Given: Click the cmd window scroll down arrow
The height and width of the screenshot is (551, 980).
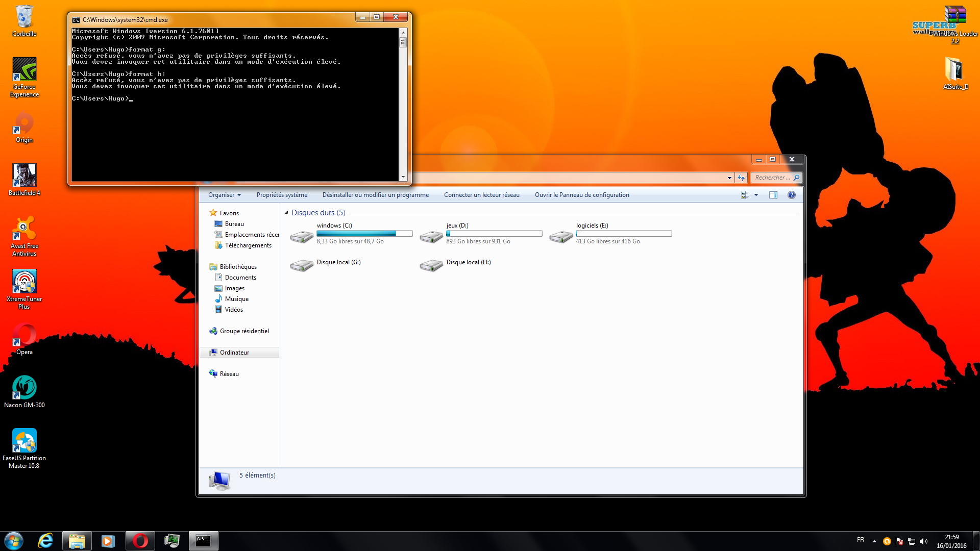Looking at the screenshot, I should [x=403, y=177].
